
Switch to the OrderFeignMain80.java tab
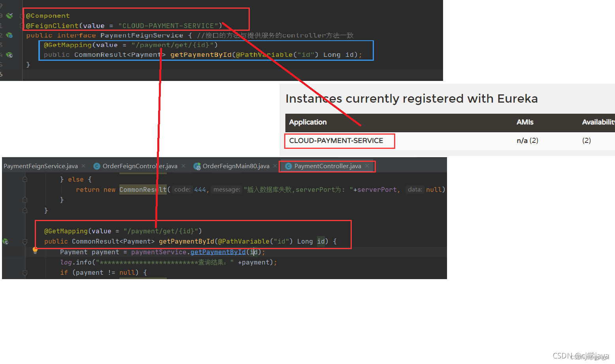(x=236, y=166)
